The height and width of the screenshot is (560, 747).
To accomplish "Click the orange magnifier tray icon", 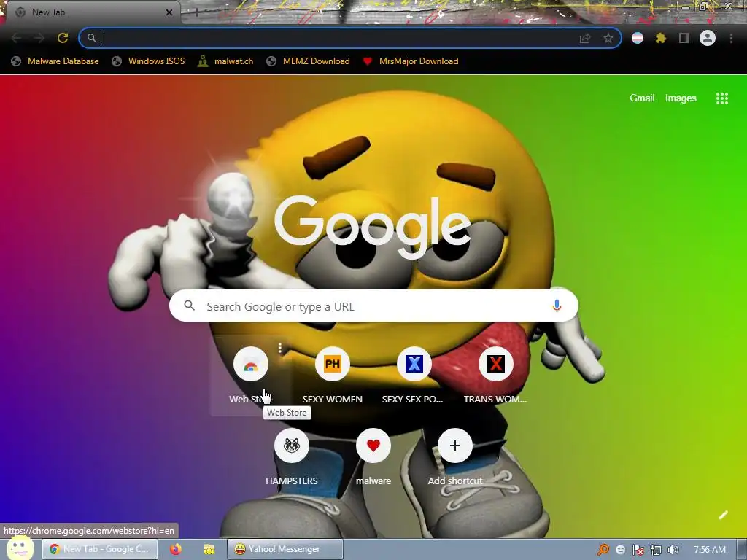I will [x=603, y=550].
